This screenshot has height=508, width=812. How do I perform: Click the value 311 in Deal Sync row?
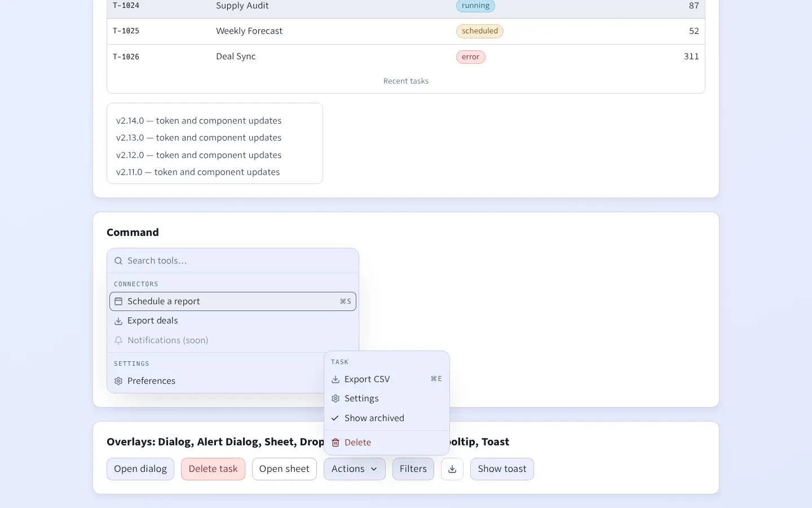(691, 56)
